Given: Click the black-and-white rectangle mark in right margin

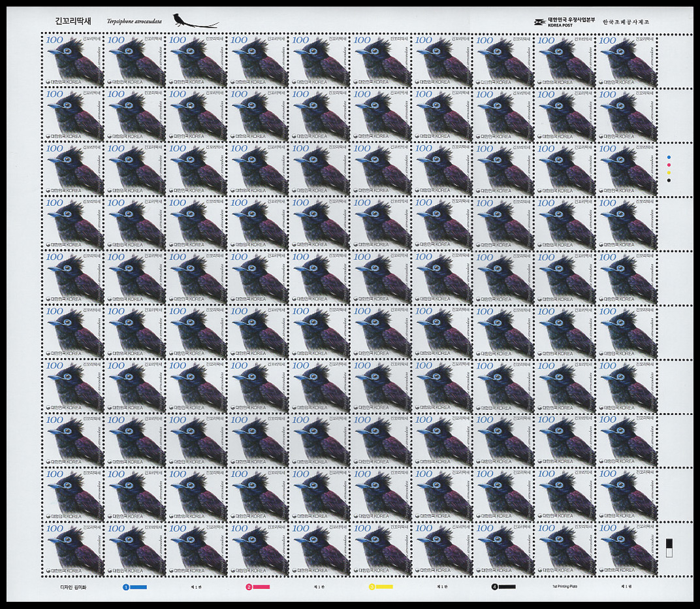Looking at the screenshot, I should pos(669,548).
